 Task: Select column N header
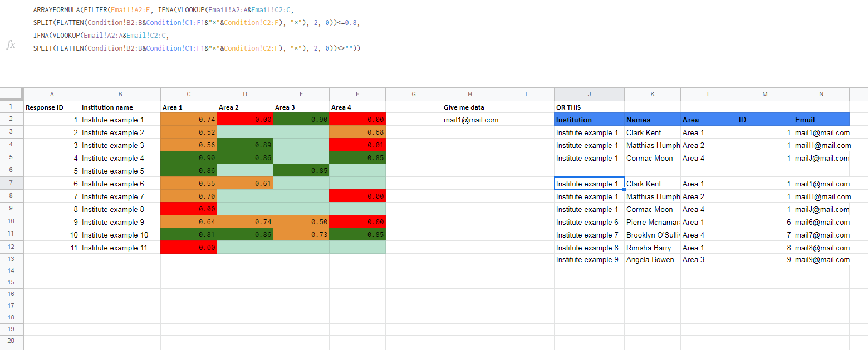821,94
